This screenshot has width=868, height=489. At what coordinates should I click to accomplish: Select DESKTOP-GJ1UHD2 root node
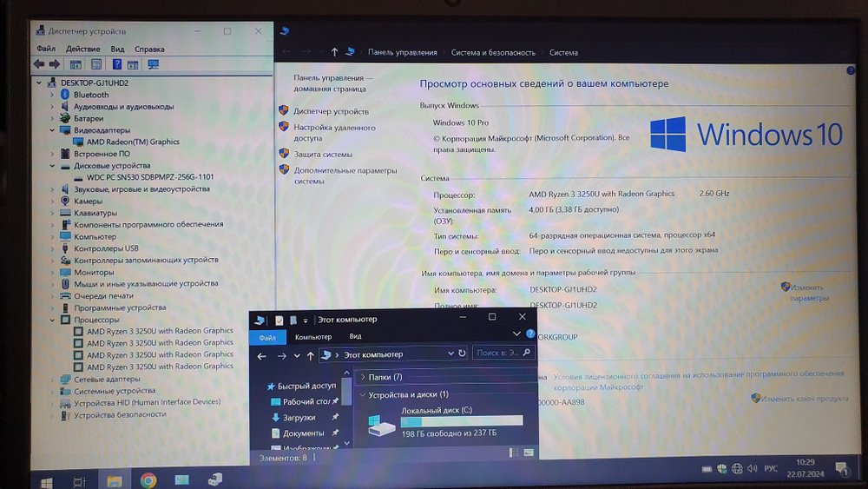(95, 83)
